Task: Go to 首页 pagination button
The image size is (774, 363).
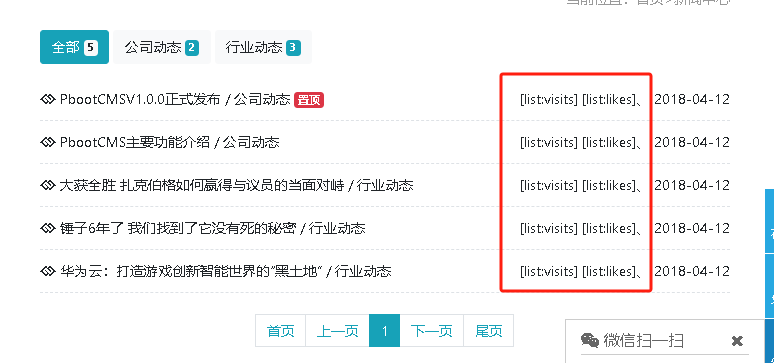Action: pos(280,331)
